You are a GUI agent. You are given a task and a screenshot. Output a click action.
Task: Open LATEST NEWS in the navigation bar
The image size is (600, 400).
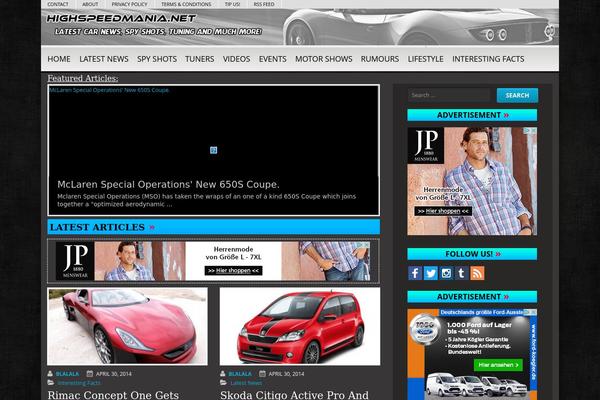coord(104,59)
